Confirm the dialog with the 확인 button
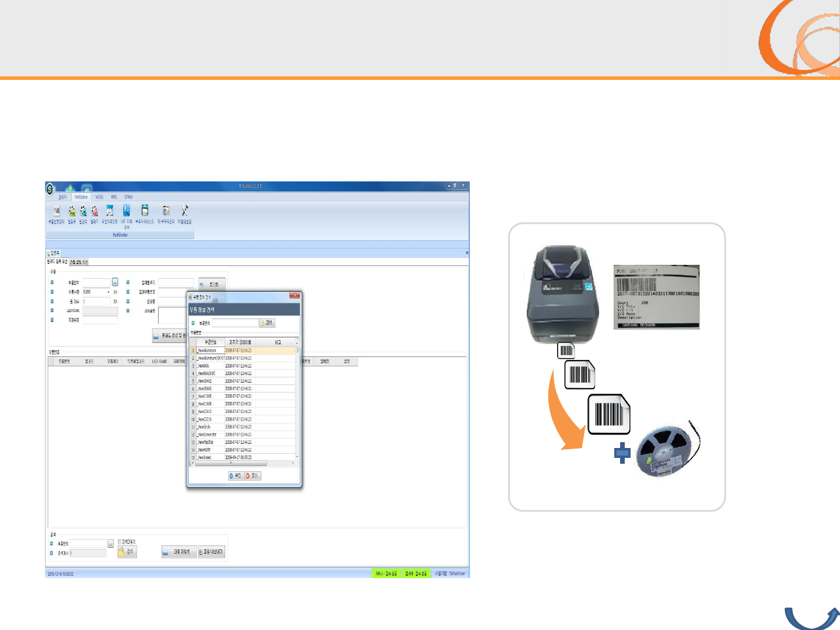Image resolution: width=840 pixels, height=630 pixels. (x=236, y=476)
